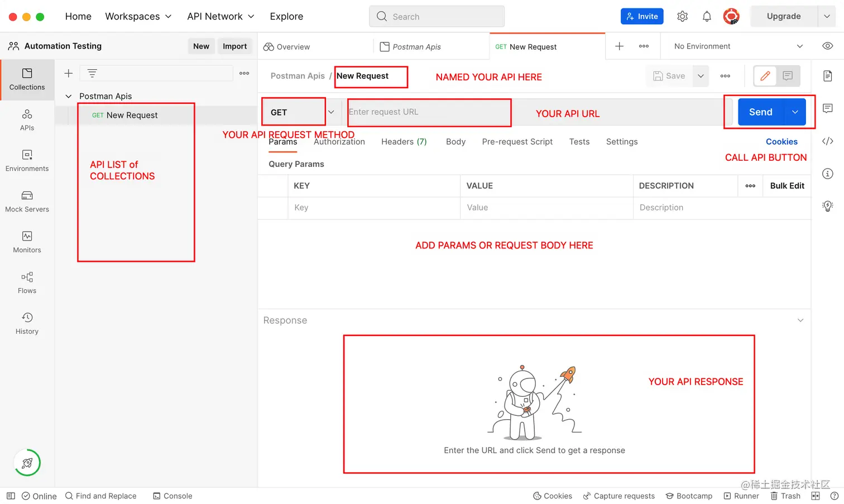
Task: Switch to the Headers tab
Action: [404, 142]
